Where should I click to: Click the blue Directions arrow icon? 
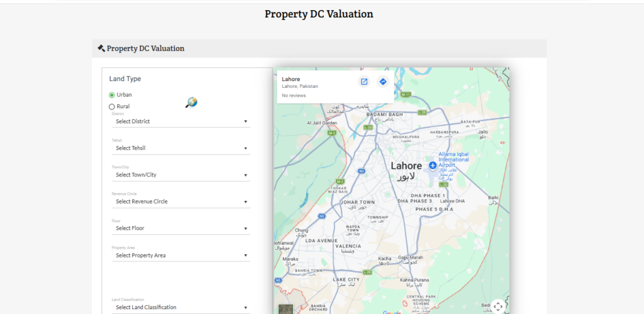(x=382, y=82)
